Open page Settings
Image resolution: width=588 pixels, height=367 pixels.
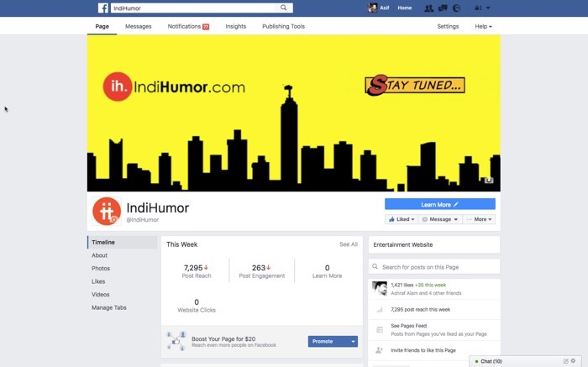[x=448, y=26]
